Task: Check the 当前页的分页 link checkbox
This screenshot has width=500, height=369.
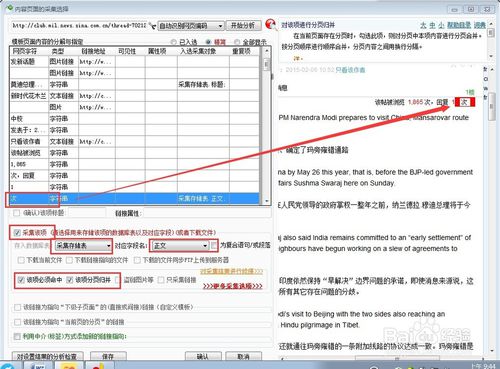Action: (17, 322)
